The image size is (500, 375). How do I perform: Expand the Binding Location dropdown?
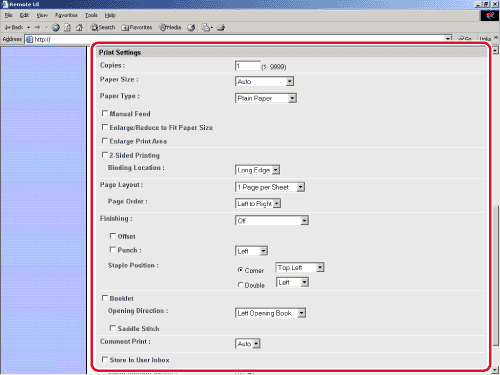tap(258, 170)
